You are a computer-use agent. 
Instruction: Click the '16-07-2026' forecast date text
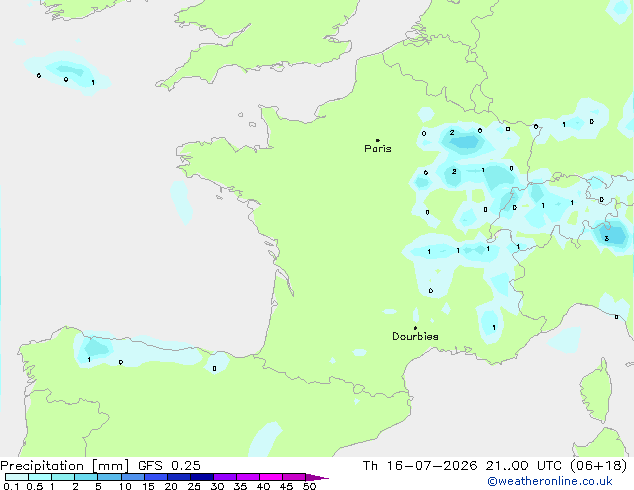431,466
